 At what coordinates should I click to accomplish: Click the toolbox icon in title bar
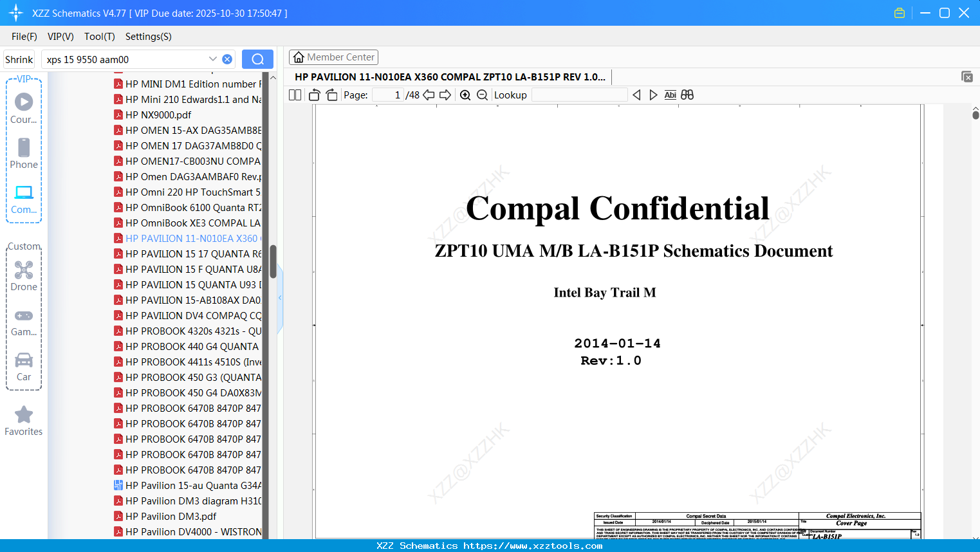click(900, 13)
